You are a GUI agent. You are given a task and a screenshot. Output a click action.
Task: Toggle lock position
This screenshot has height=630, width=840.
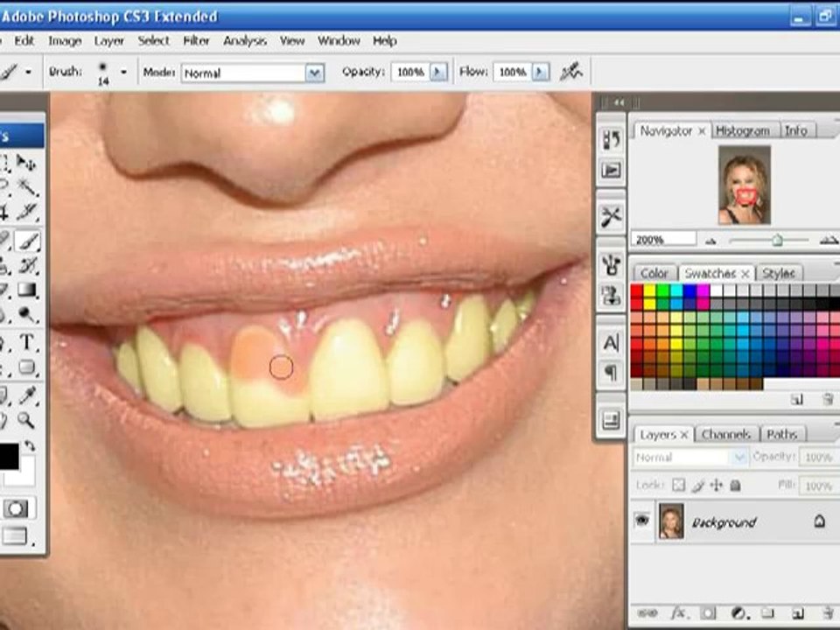(717, 486)
